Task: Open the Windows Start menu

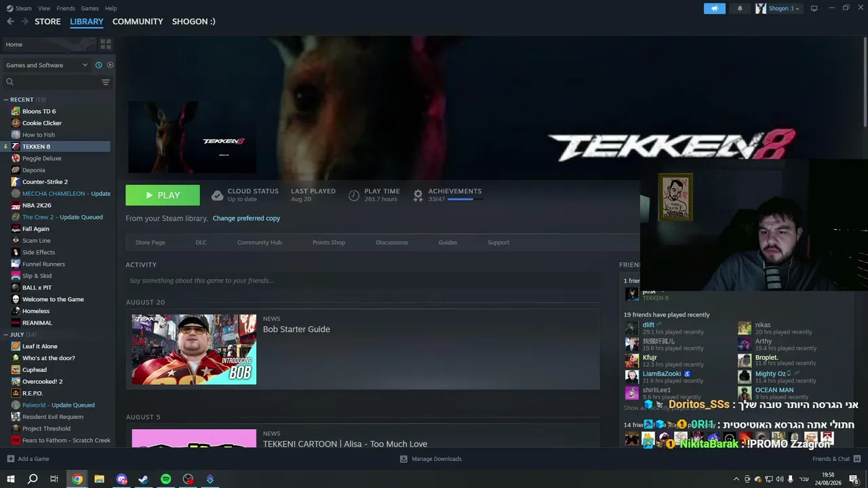Action: click(x=10, y=479)
